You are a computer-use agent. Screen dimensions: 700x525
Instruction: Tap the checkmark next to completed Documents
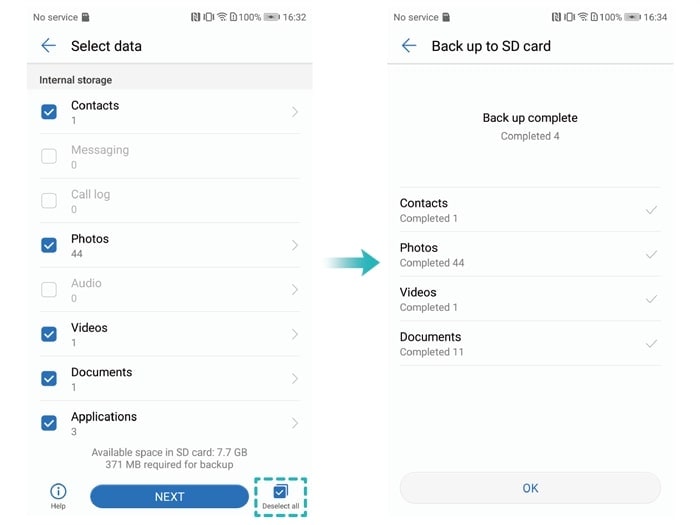[651, 344]
